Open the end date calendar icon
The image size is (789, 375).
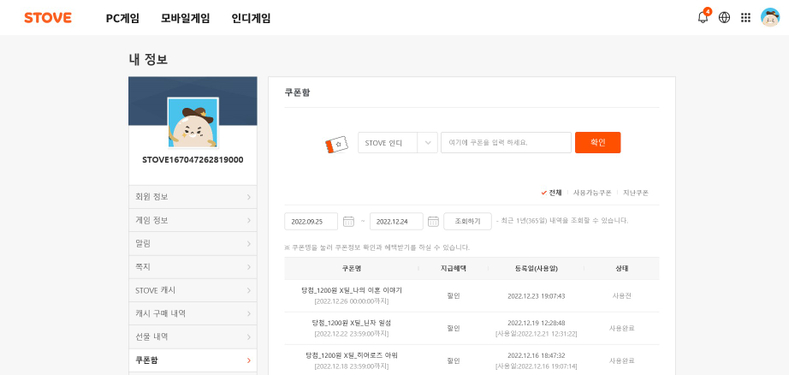pos(433,221)
